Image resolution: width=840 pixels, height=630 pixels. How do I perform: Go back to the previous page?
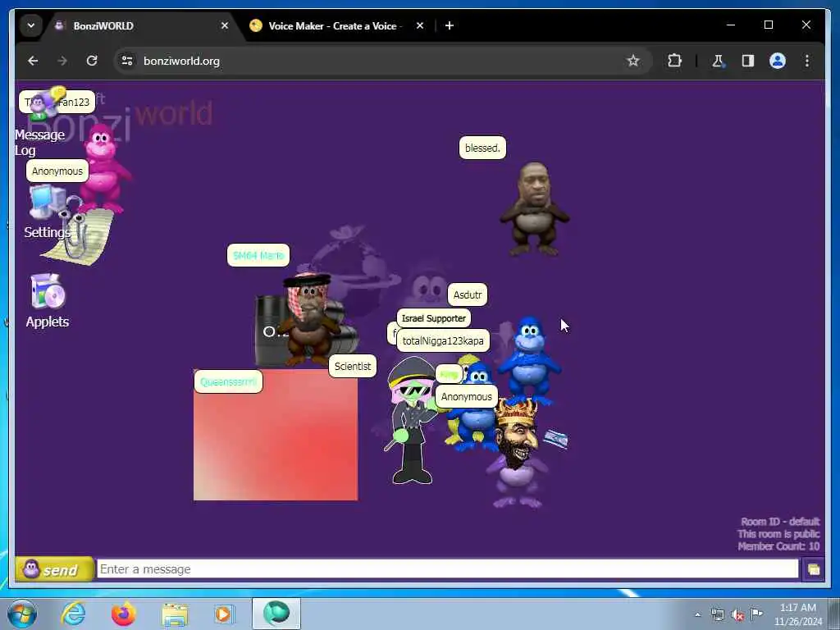[x=33, y=61]
